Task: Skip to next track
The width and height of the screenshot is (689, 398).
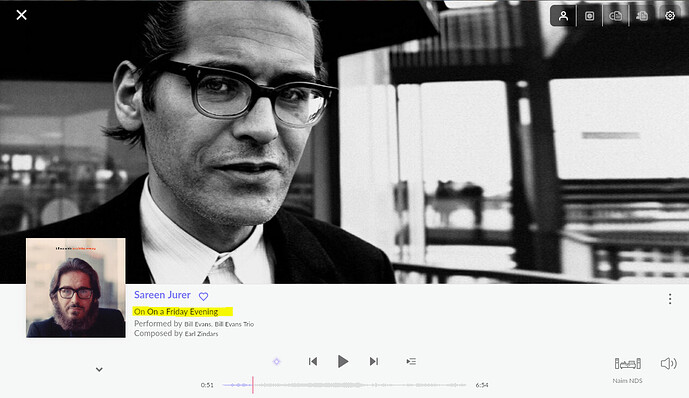Action: point(374,362)
